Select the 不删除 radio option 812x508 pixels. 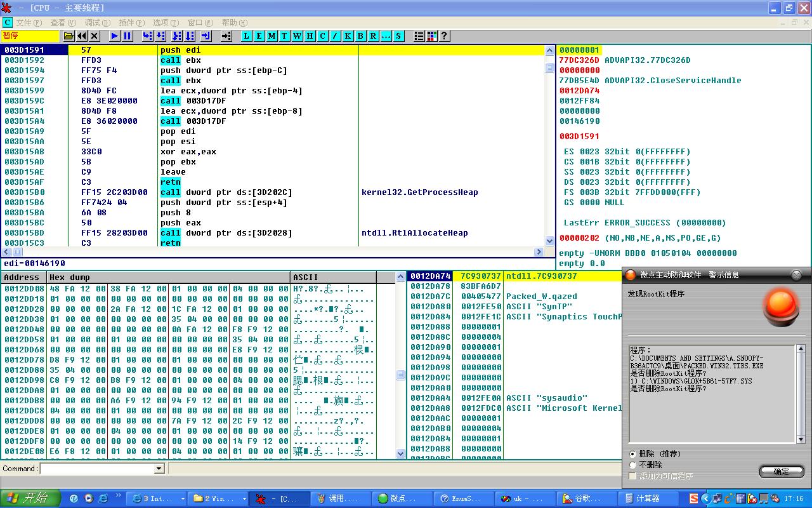[x=633, y=465]
